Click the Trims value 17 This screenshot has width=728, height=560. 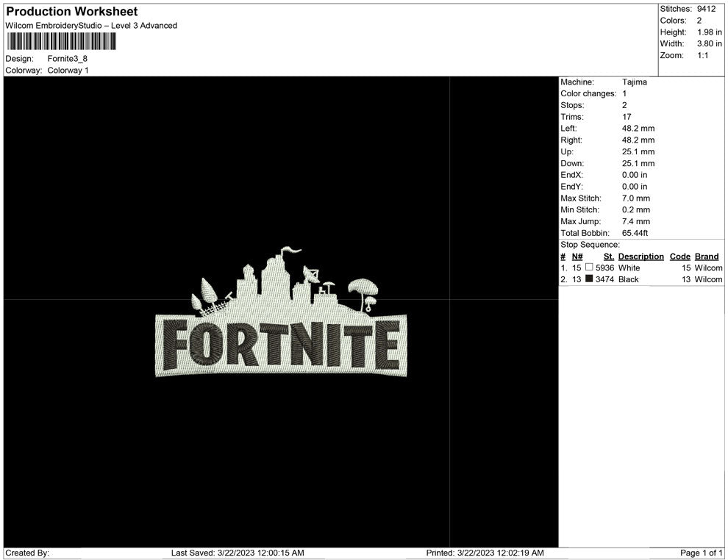click(x=627, y=116)
